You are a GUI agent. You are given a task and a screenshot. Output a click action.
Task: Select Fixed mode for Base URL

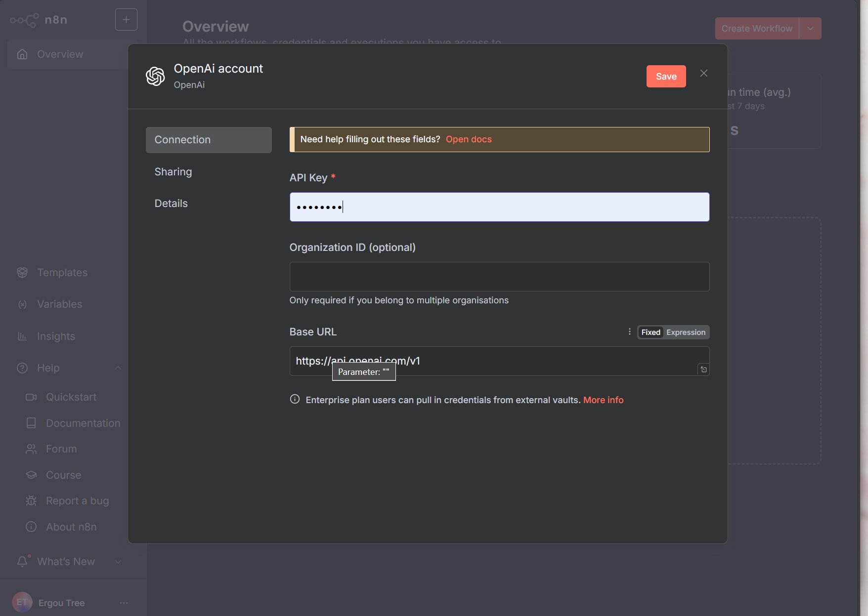[651, 332]
